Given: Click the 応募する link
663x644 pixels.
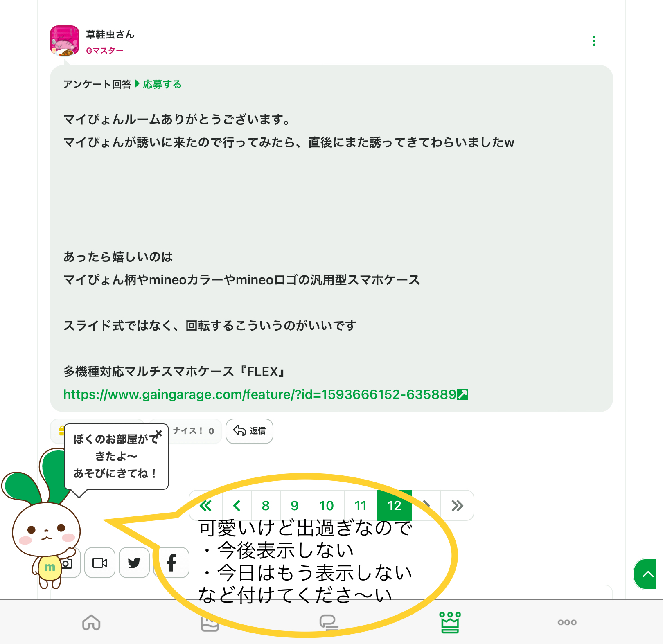Looking at the screenshot, I should (x=162, y=84).
